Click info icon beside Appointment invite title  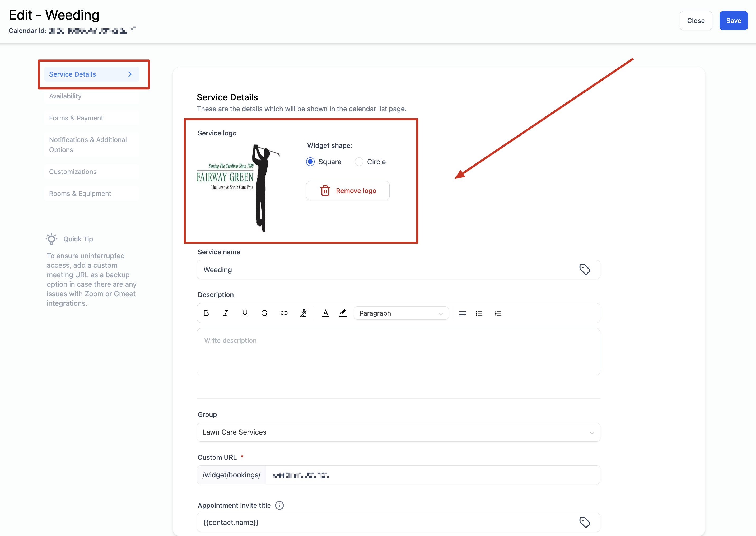279,505
